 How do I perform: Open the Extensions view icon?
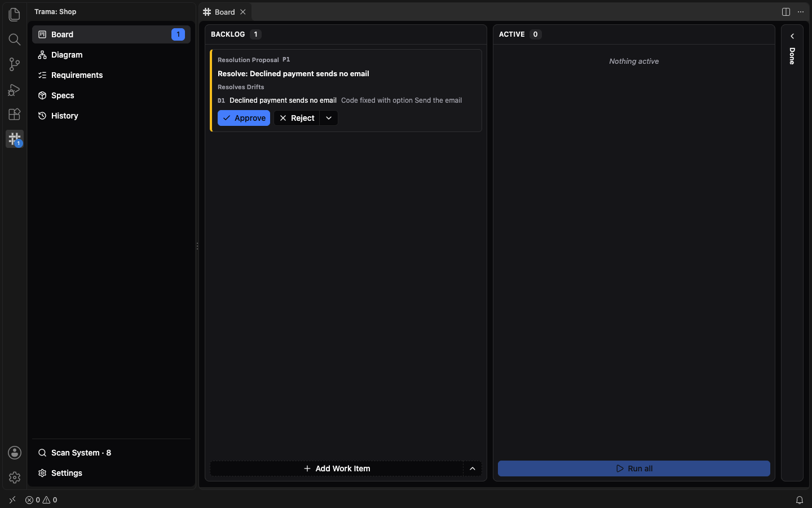tap(15, 114)
